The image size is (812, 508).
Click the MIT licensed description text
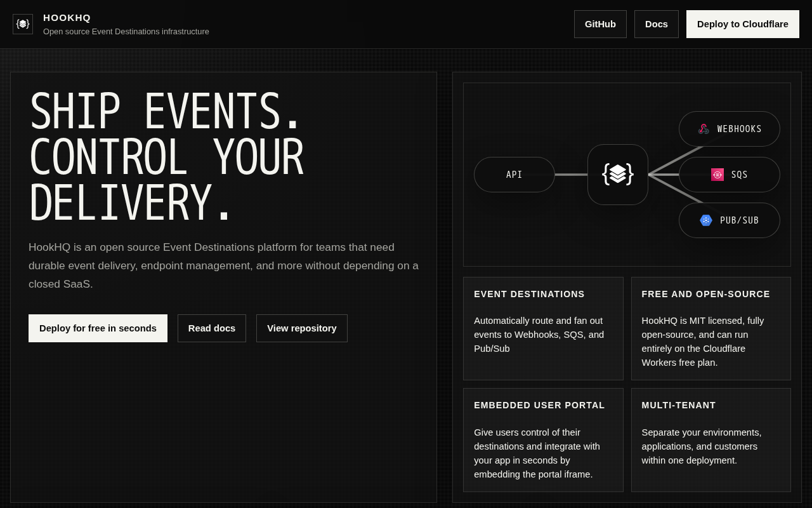pos(704,342)
